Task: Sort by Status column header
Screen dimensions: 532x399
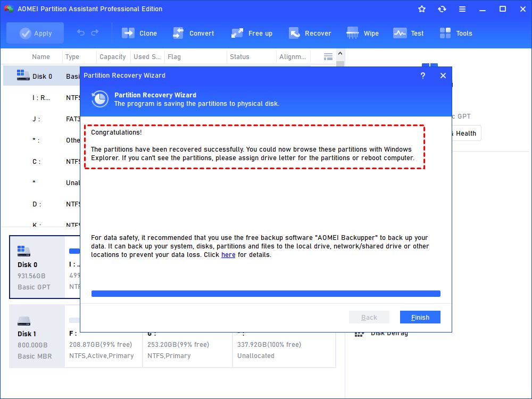Action: (x=239, y=57)
